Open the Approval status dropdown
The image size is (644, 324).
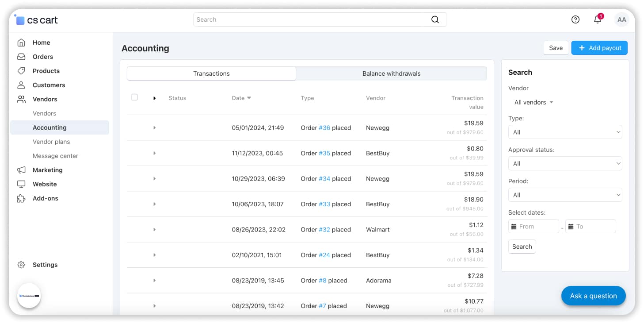coord(565,163)
